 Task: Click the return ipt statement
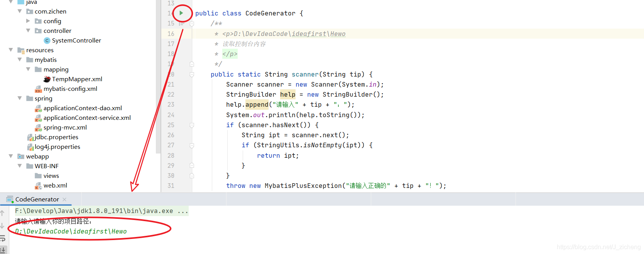pyautogui.click(x=278, y=156)
